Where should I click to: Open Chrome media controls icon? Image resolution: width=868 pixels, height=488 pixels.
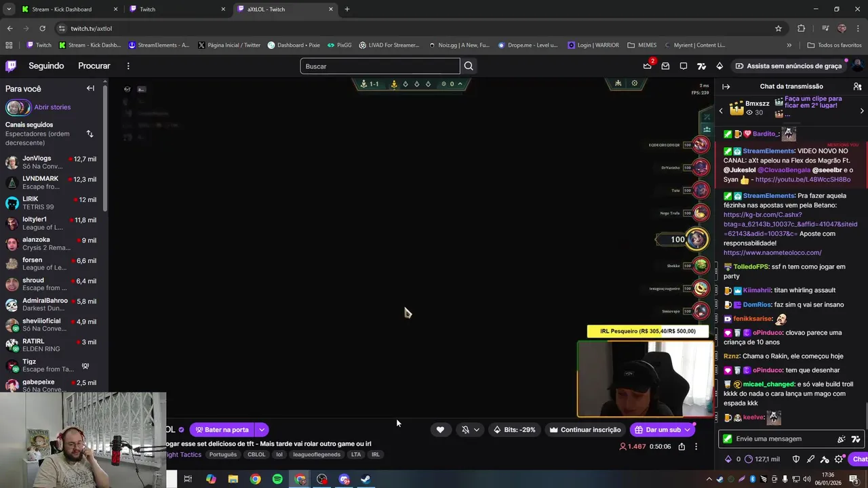click(825, 28)
